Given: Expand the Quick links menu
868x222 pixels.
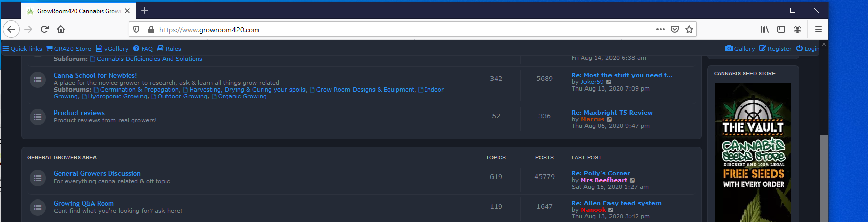Looking at the screenshot, I should pos(22,49).
